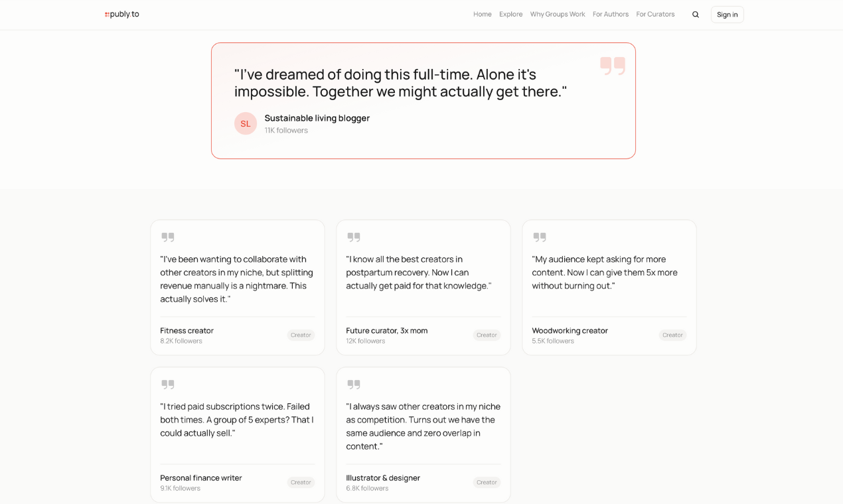843x504 pixels.
Task: Go to the For Authors section
Action: 610,14
